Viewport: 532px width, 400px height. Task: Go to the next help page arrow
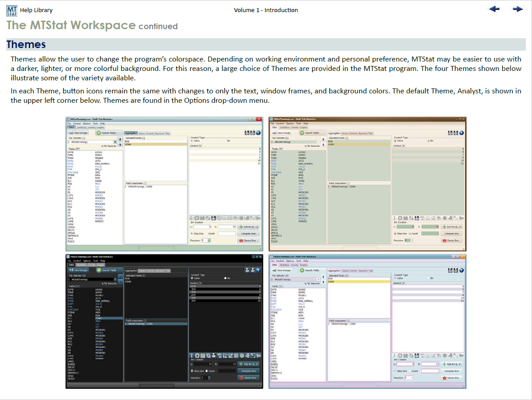(518, 9)
